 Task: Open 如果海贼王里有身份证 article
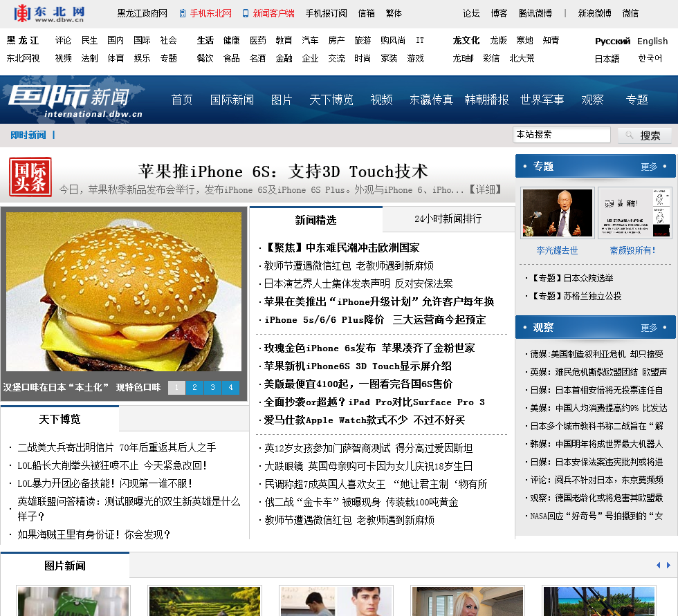pos(94,535)
